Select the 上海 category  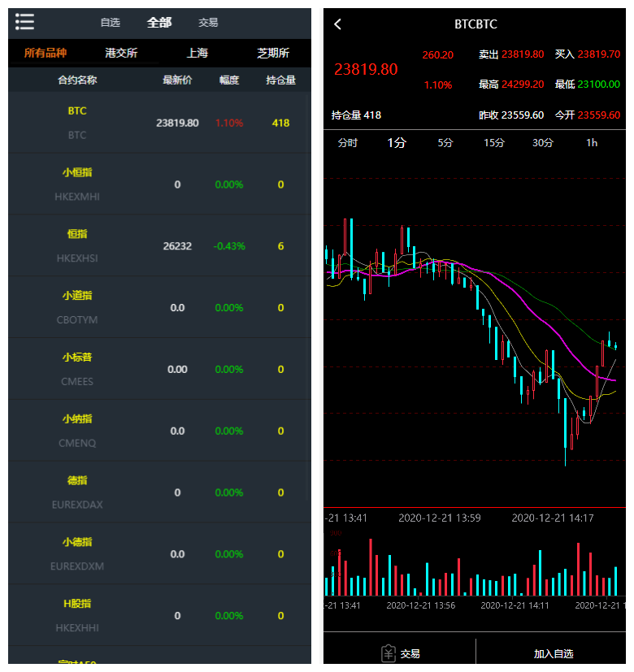click(x=198, y=53)
